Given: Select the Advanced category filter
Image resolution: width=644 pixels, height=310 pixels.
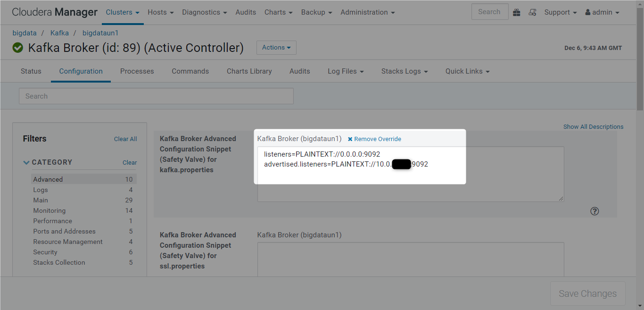Looking at the screenshot, I should pyautogui.click(x=48, y=179).
